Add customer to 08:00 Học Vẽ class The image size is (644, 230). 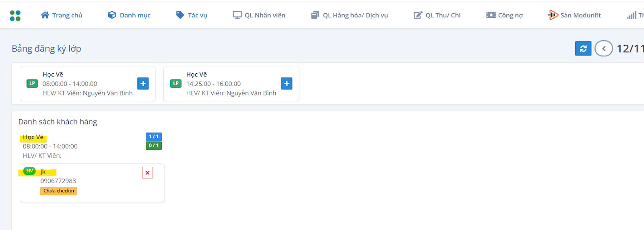[x=143, y=83]
